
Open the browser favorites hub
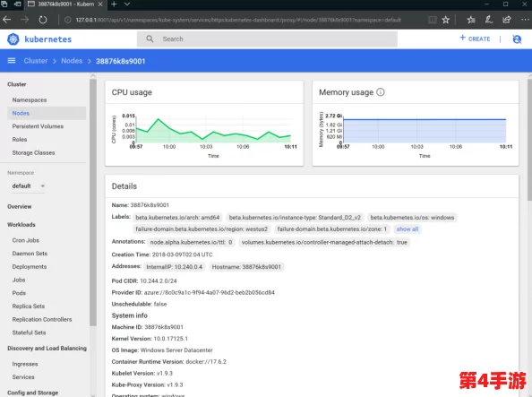click(471, 20)
